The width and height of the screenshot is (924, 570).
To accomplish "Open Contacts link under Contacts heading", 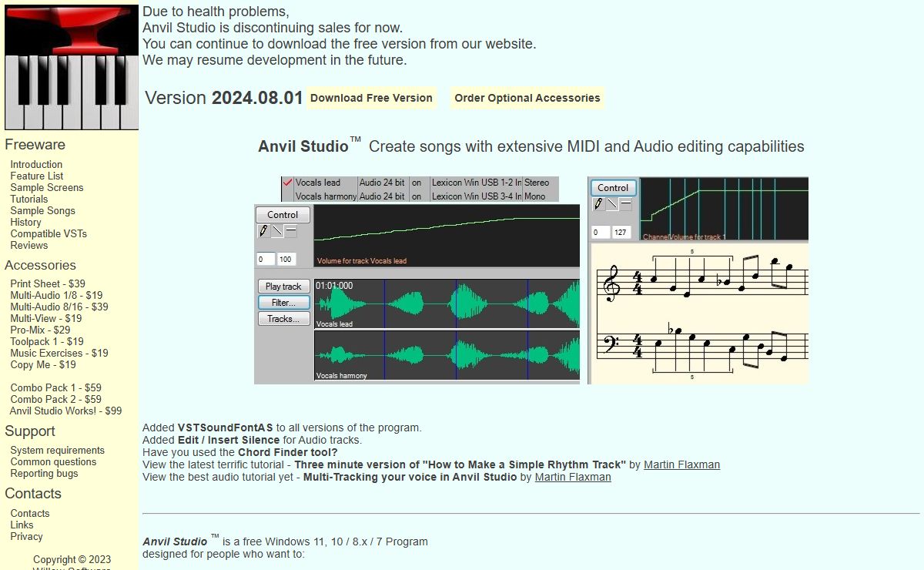I will (30, 513).
